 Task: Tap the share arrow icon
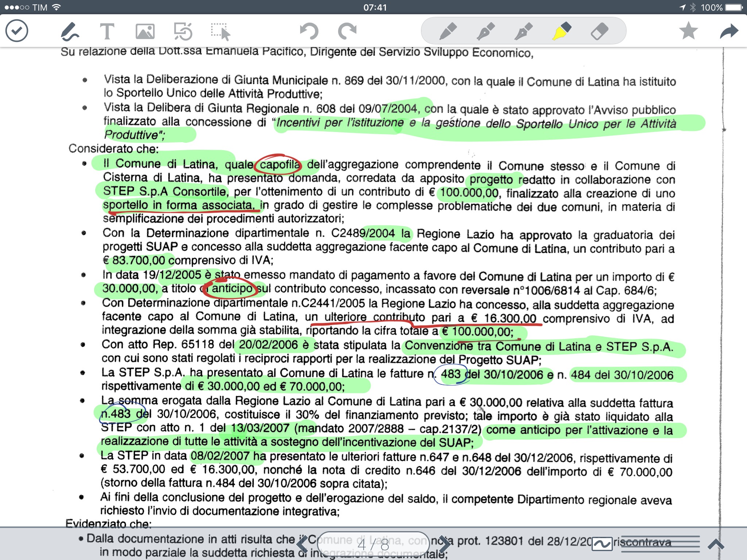(729, 31)
